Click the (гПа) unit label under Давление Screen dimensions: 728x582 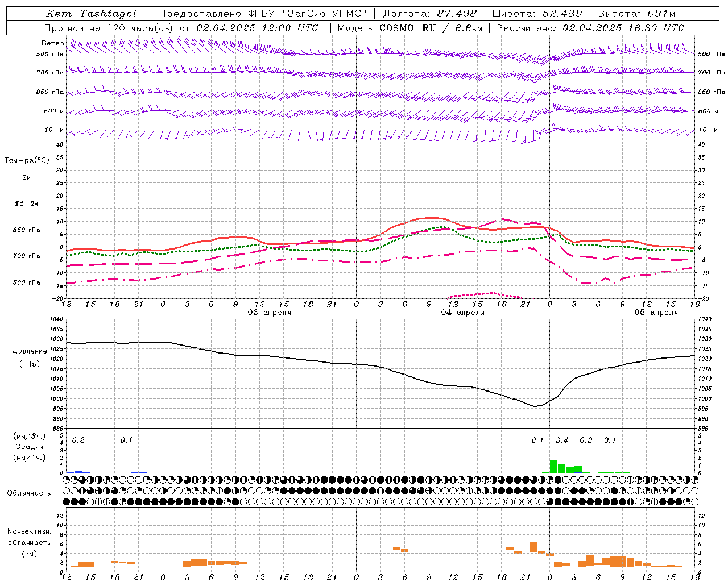pos(29,364)
